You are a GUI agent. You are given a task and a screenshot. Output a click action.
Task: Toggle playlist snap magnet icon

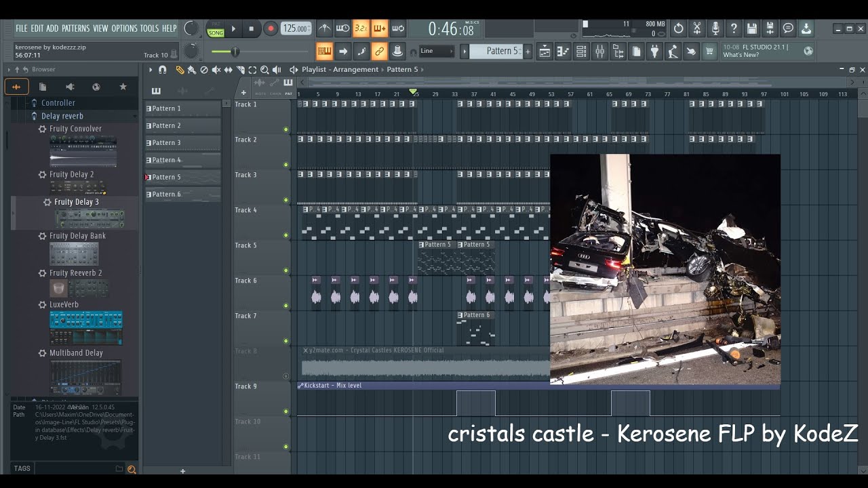(x=163, y=69)
